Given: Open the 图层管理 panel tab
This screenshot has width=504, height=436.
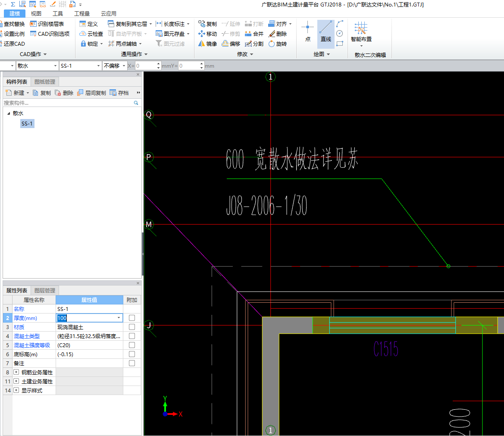Looking at the screenshot, I should coord(45,290).
